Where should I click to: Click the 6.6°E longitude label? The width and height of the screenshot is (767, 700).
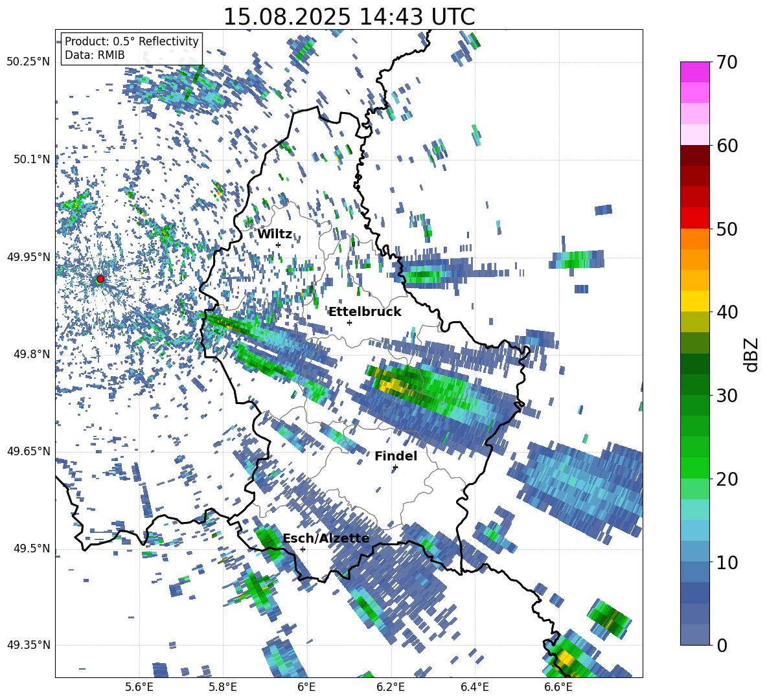tap(558, 687)
